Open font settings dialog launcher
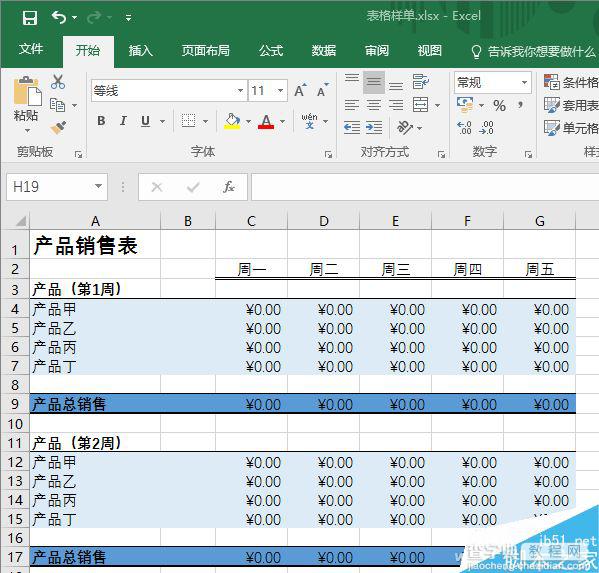 pos(328,154)
